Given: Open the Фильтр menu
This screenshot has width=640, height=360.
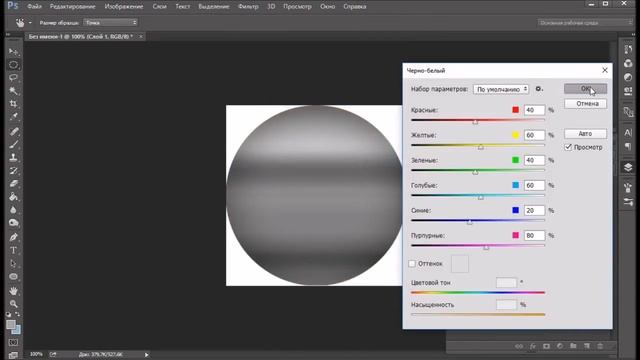Looking at the screenshot, I should (248, 7).
